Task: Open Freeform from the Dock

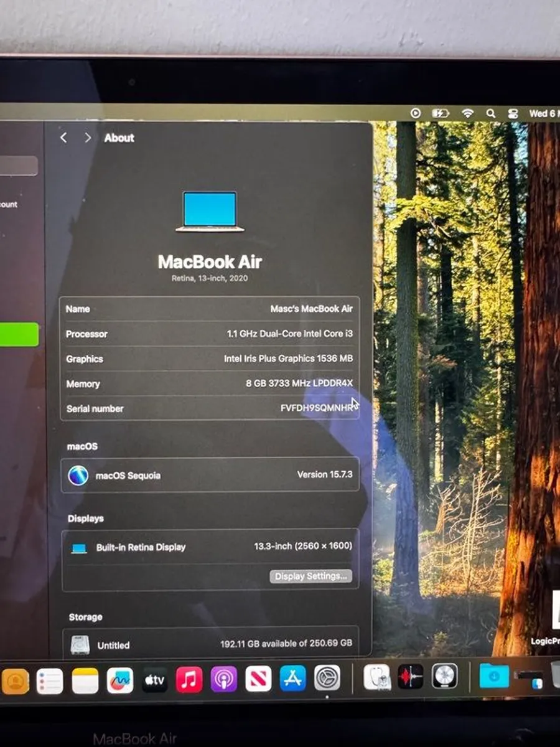Action: (x=120, y=680)
